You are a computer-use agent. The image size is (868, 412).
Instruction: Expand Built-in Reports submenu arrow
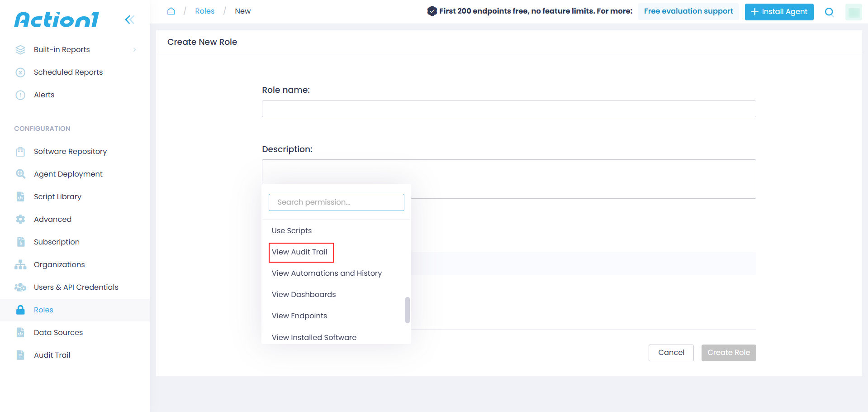[134, 50]
